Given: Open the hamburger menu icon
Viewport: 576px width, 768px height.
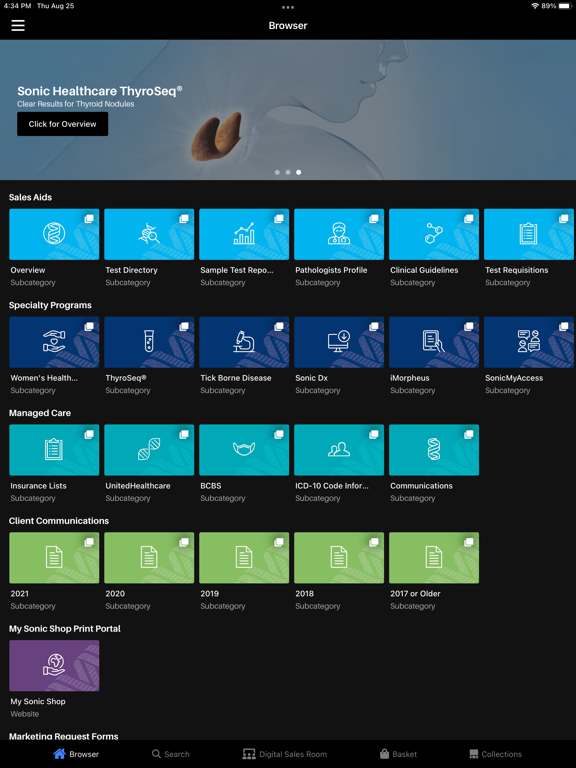Looking at the screenshot, I should pos(18,25).
